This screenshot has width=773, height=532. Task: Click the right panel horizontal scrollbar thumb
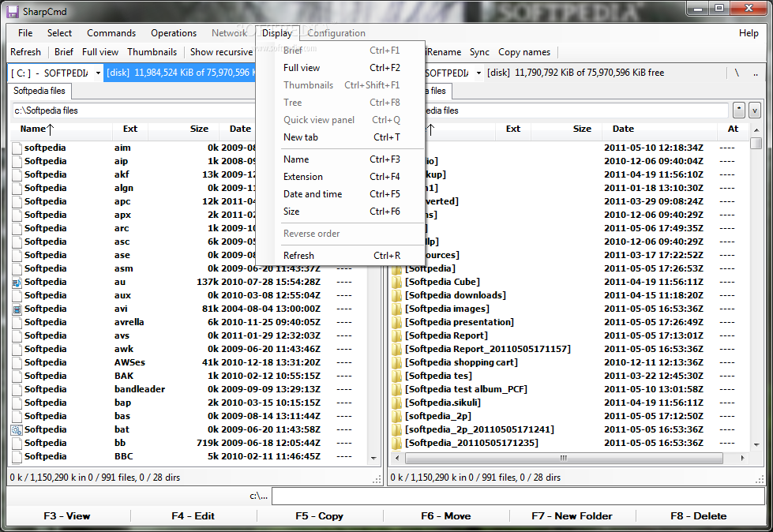tap(564, 458)
